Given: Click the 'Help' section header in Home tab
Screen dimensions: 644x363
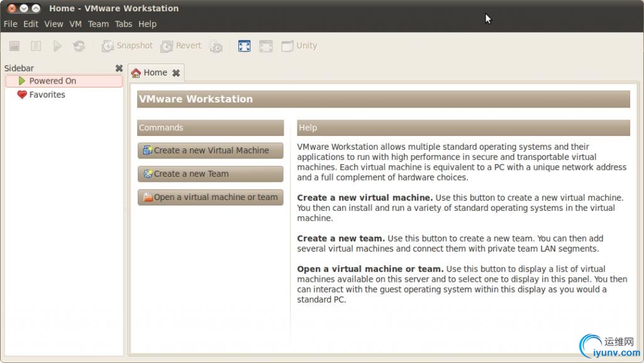Looking at the screenshot, I should coord(464,128).
